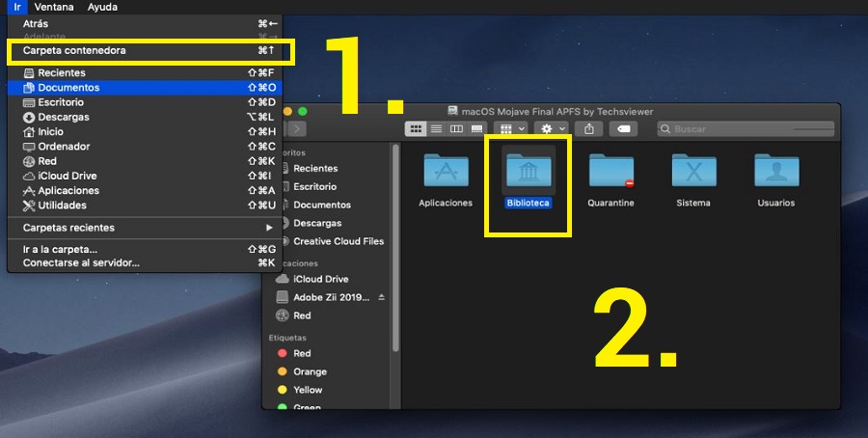868x438 pixels.
Task: Choose Inicio in the Ir menu
Action: pos(145,132)
